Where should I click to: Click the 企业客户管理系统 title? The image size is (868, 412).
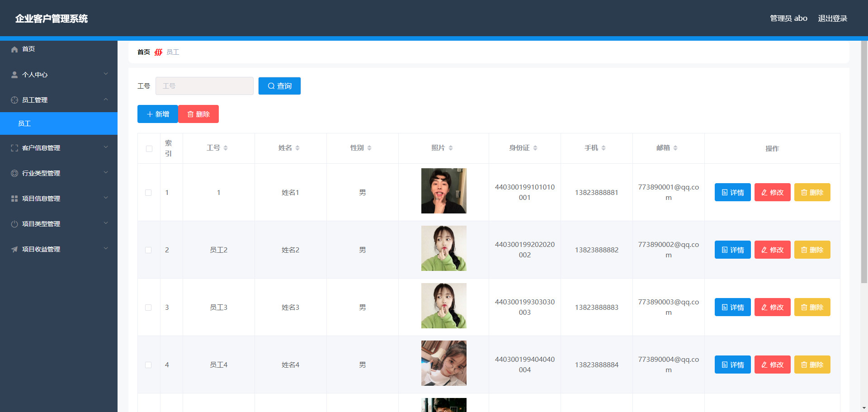52,19
